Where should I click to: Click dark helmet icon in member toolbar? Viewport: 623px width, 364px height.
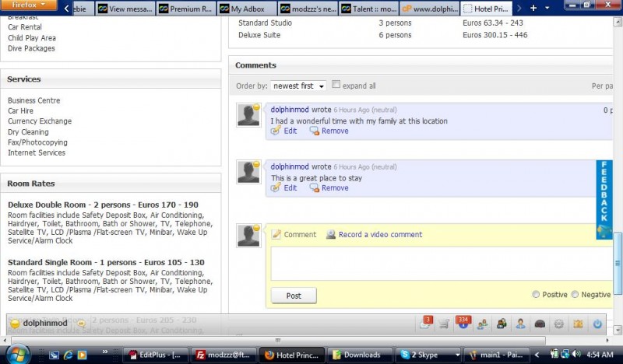coord(540,324)
